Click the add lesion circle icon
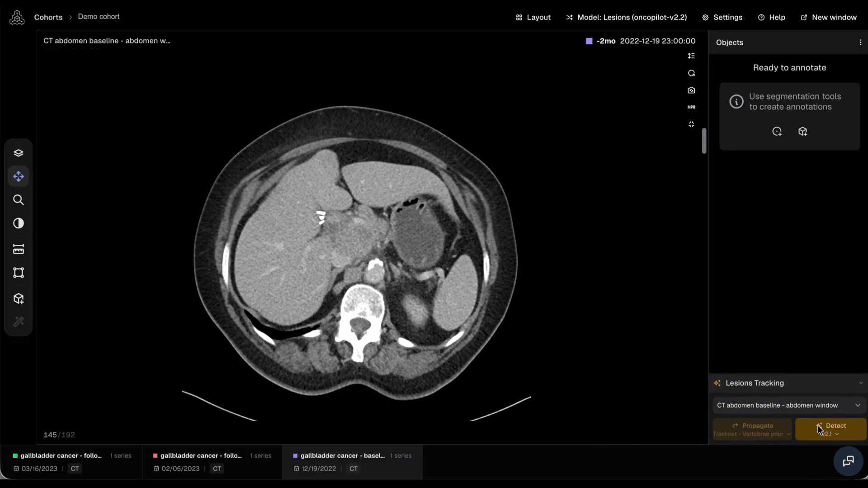This screenshot has height=488, width=868. (777, 131)
